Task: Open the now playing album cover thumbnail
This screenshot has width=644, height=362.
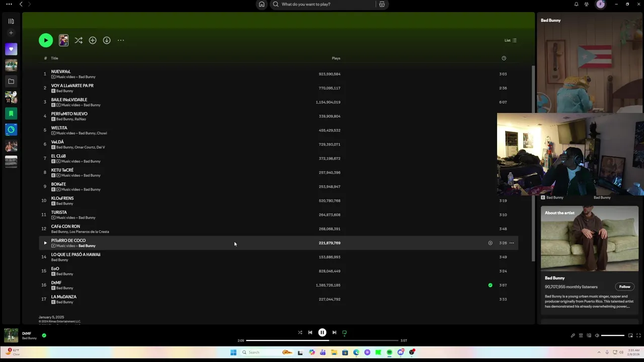Action: [11, 335]
